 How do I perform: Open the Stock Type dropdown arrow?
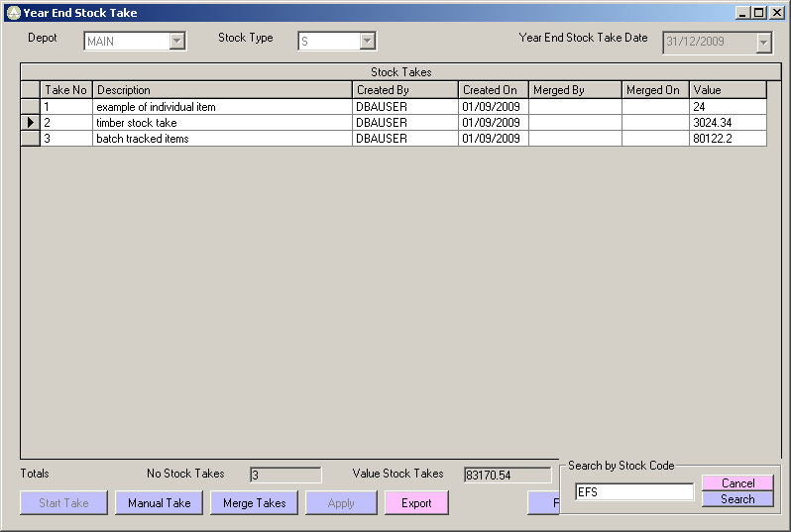[367, 41]
